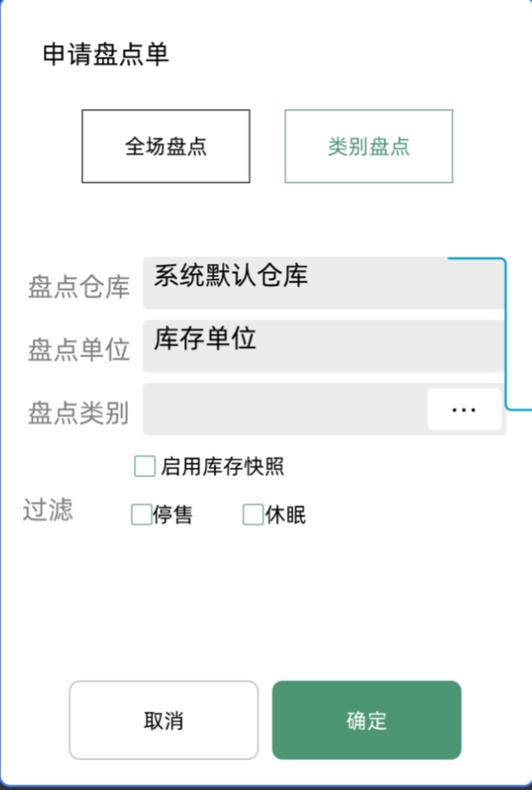This screenshot has width=532, height=790.
Task: Cancel the dialog with 取消
Action: (164, 720)
